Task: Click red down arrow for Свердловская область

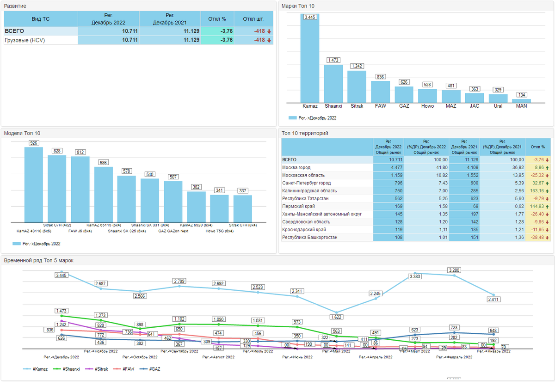Action: 548,222
